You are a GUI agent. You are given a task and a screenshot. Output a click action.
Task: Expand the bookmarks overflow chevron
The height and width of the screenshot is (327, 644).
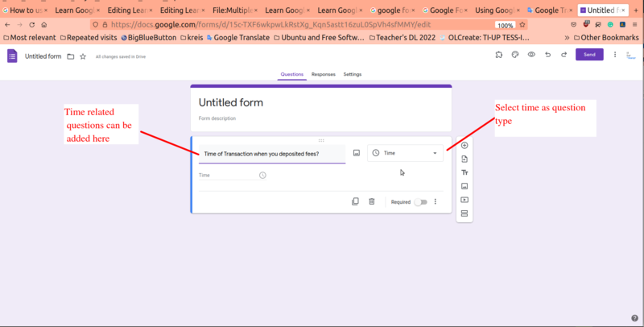tap(567, 38)
